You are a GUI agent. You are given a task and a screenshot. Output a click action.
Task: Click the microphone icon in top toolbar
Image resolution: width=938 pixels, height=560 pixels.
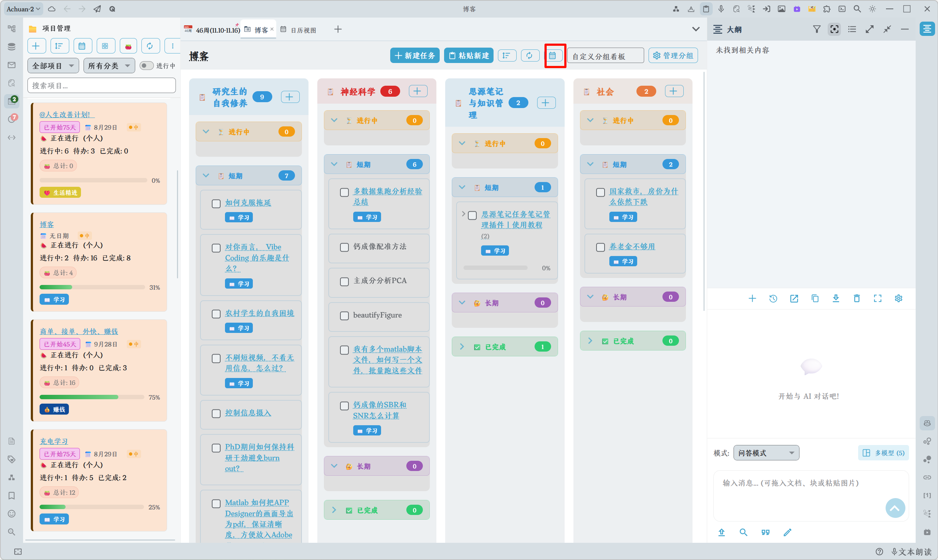point(721,9)
